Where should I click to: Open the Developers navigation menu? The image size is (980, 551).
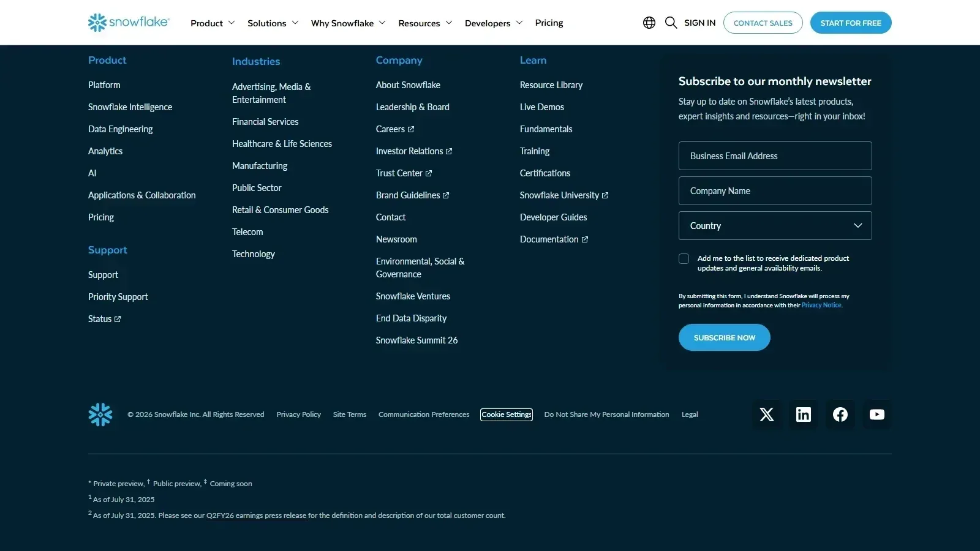coord(488,23)
